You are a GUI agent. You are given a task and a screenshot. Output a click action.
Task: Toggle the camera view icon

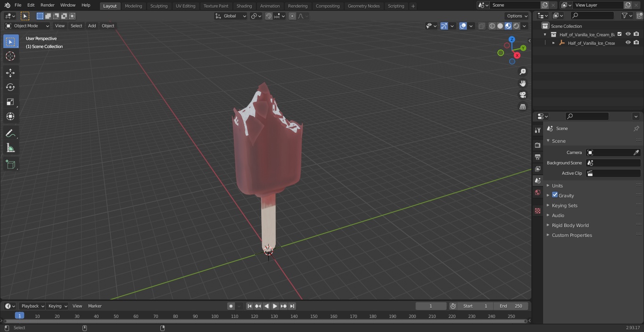click(522, 95)
